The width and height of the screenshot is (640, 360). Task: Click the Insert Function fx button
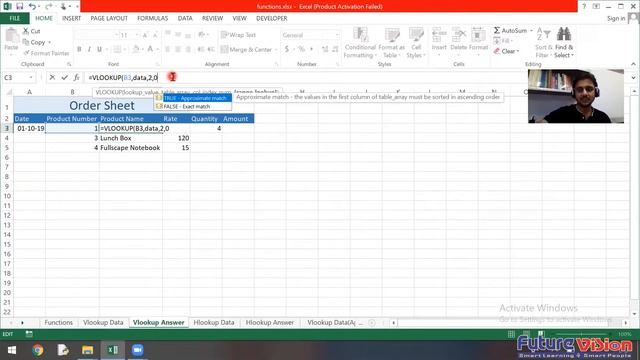pyautogui.click(x=76, y=77)
